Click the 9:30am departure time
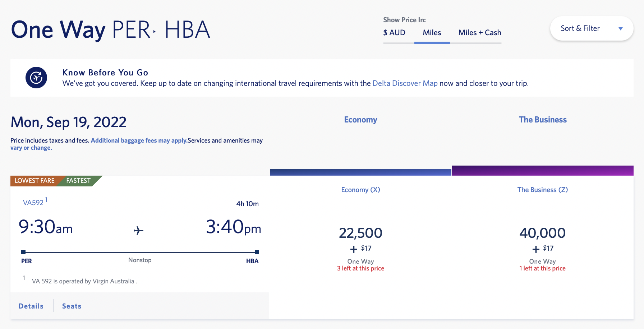644x329 pixels. click(46, 227)
